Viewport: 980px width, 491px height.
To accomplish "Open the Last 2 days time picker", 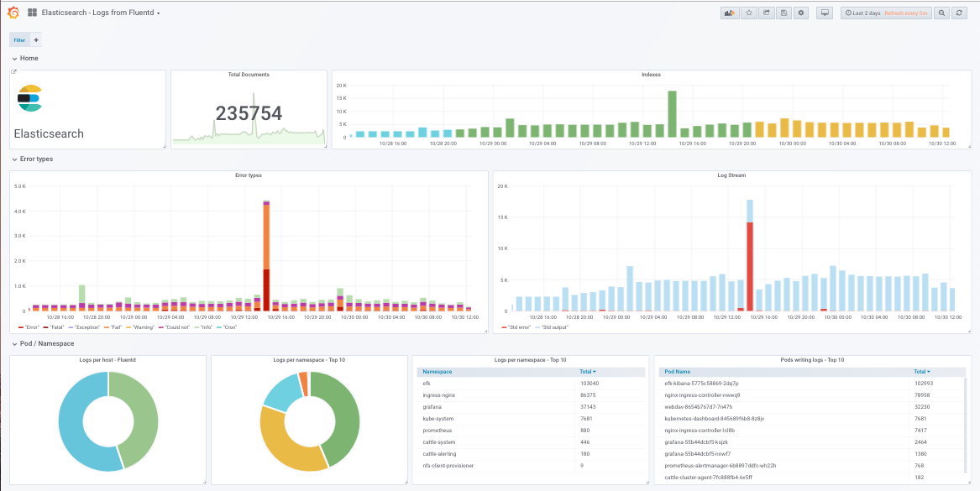I will pos(886,13).
